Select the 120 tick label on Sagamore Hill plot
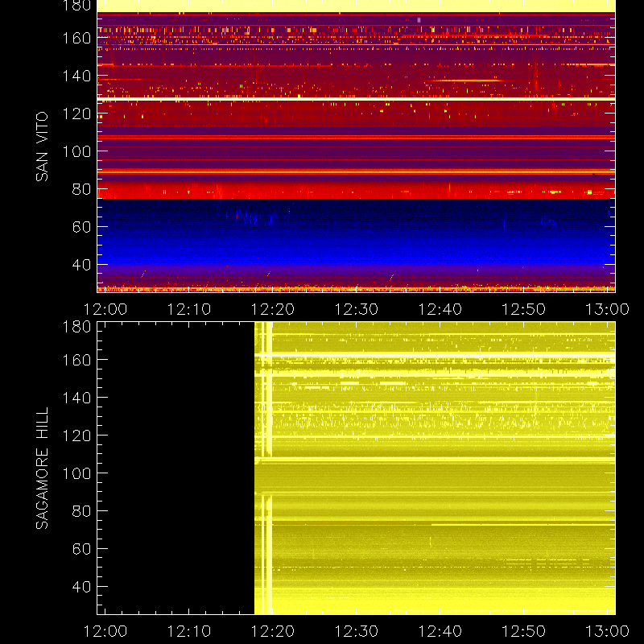The width and height of the screenshot is (644, 644). pyautogui.click(x=76, y=436)
